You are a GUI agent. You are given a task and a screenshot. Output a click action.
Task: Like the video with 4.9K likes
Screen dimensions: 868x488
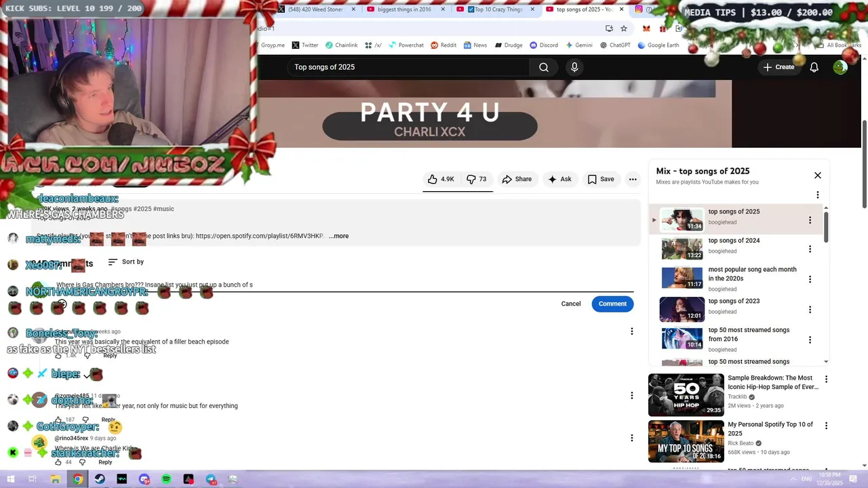click(441, 179)
